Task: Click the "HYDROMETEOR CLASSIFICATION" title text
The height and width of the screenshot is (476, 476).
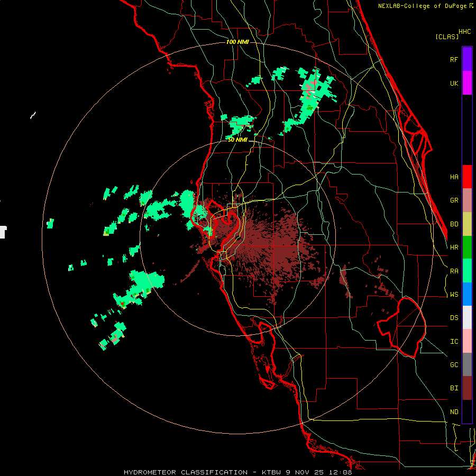Action: 186,472
